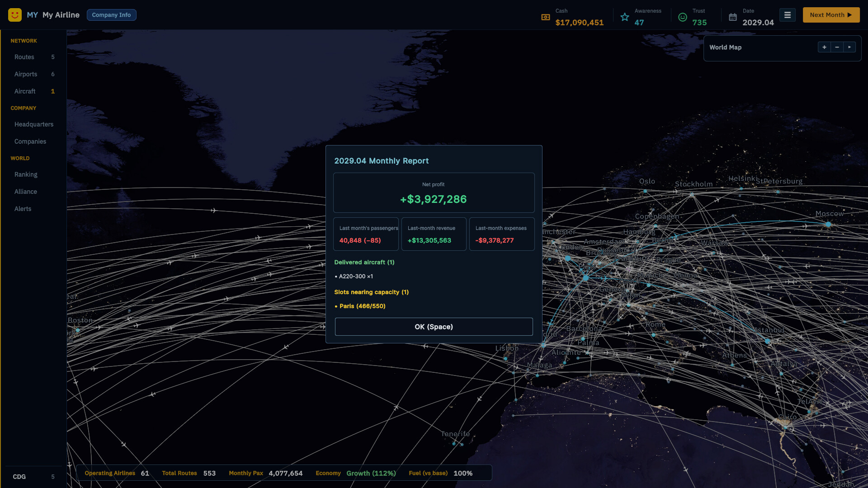
Task: Click the Rome city label on map
Action: (655, 324)
